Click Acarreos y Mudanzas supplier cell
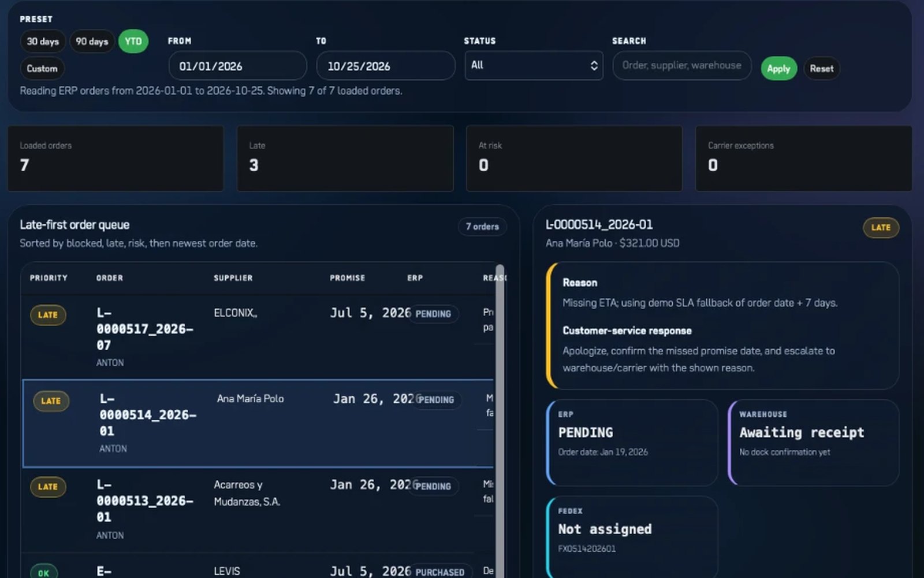The image size is (924, 578). (x=247, y=493)
